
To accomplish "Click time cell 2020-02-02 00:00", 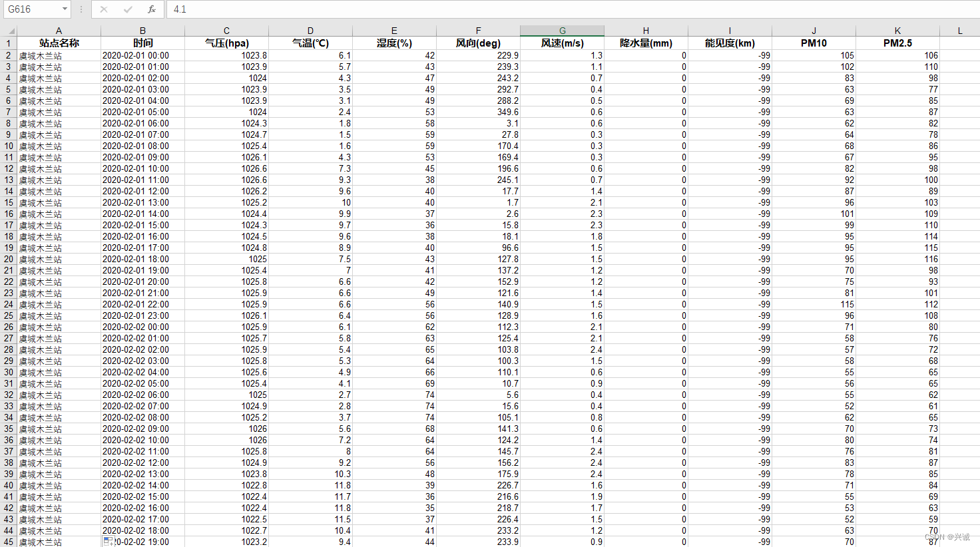I will click(142, 327).
